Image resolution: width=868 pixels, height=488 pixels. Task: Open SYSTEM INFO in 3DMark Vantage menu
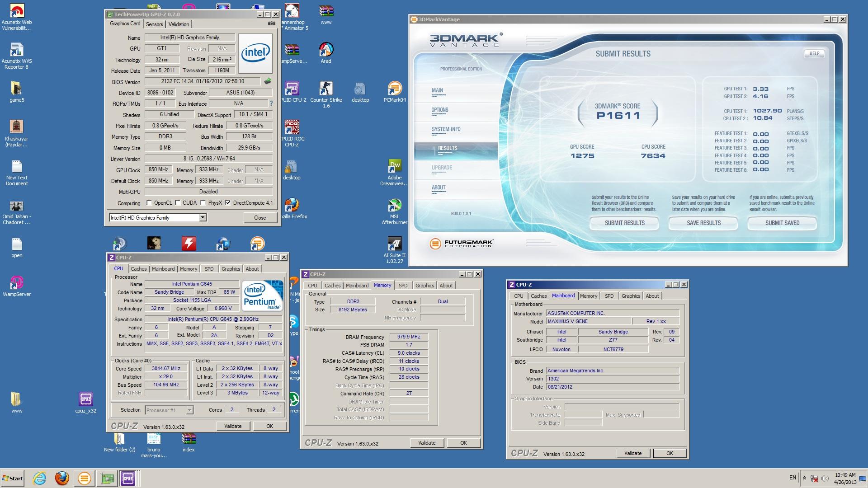(x=446, y=130)
